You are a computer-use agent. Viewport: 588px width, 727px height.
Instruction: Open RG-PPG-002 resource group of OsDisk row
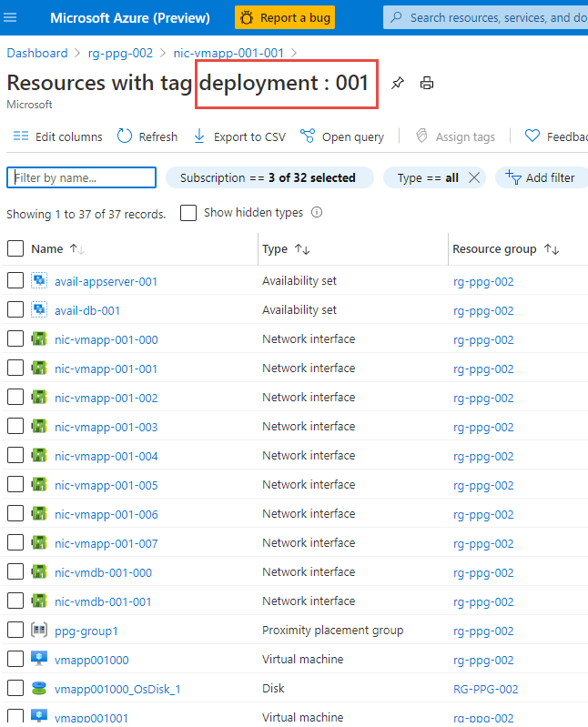(485, 689)
